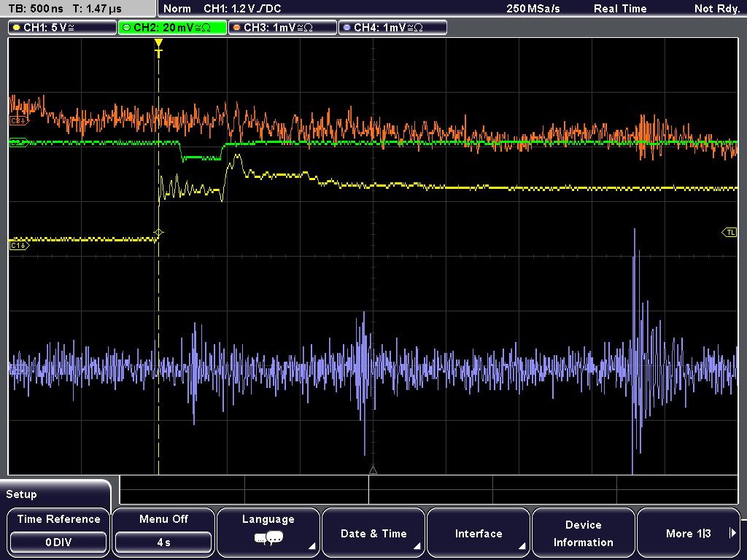Open Device Information
The image size is (747, 560).
pos(583,532)
